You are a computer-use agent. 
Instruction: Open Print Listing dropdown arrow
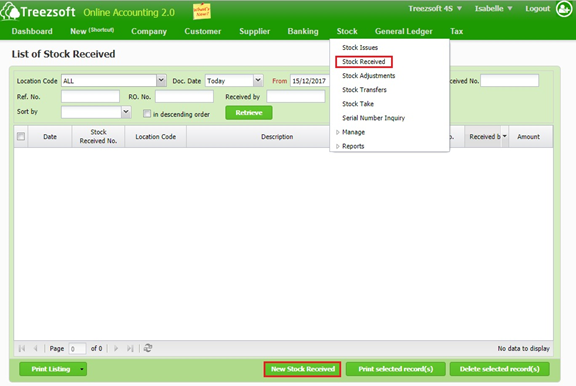pos(82,369)
